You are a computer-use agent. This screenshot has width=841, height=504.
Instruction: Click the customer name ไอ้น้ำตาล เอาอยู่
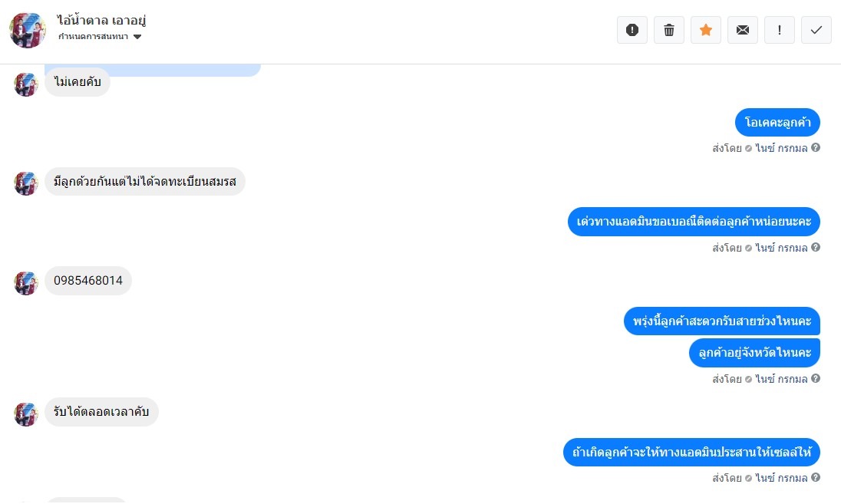tap(101, 21)
